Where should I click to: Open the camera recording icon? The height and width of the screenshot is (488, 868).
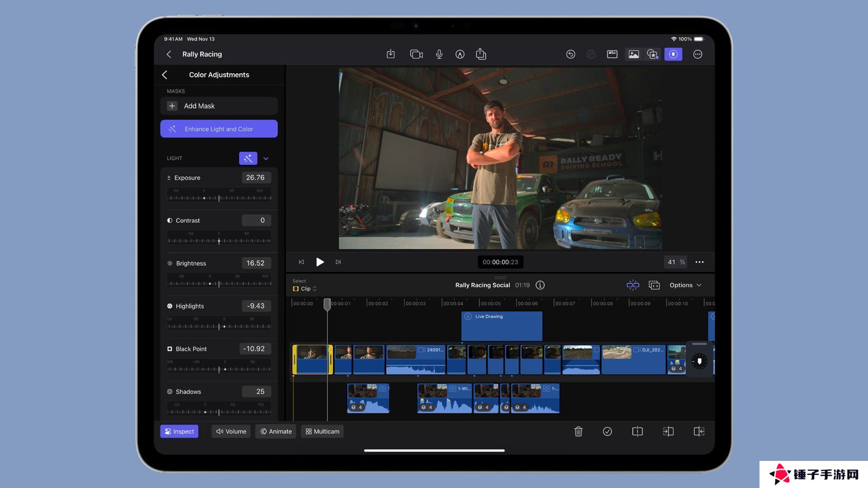tap(416, 54)
